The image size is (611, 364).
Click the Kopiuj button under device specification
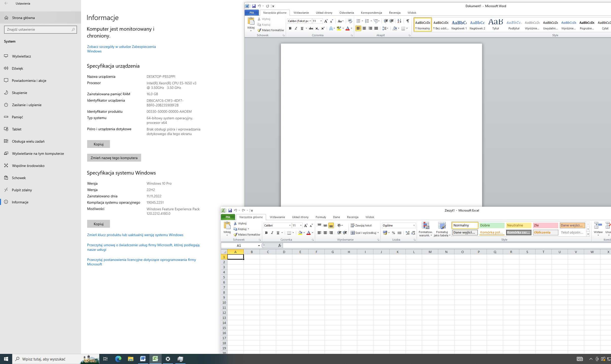coord(99,144)
